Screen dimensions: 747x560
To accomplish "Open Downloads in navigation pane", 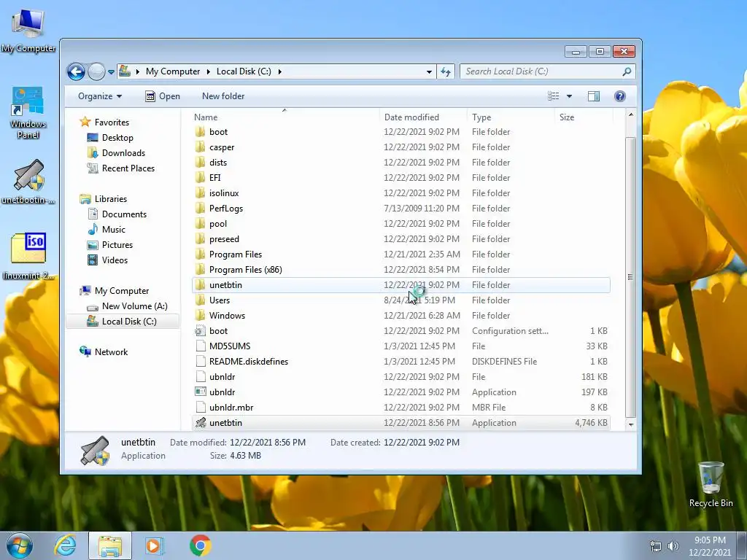I will pyautogui.click(x=123, y=153).
